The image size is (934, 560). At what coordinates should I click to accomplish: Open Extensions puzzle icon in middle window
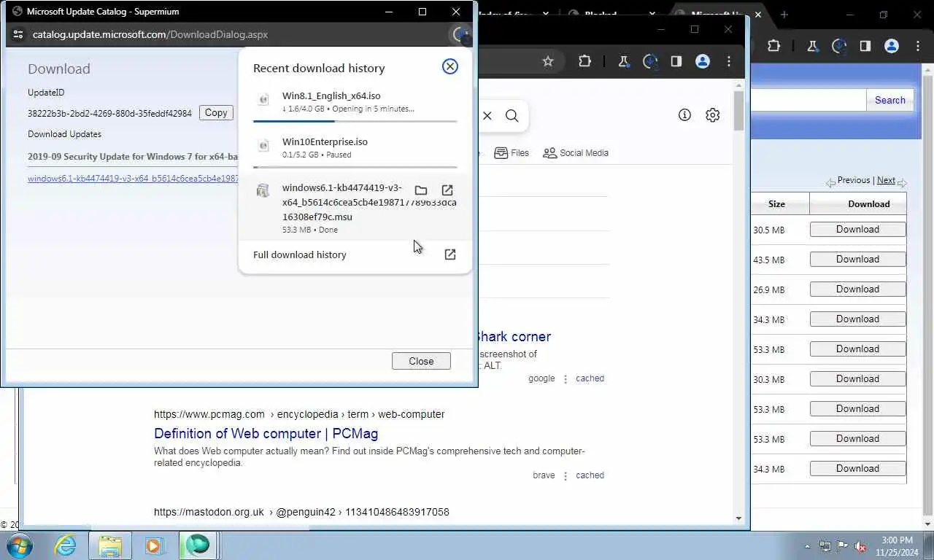click(584, 61)
